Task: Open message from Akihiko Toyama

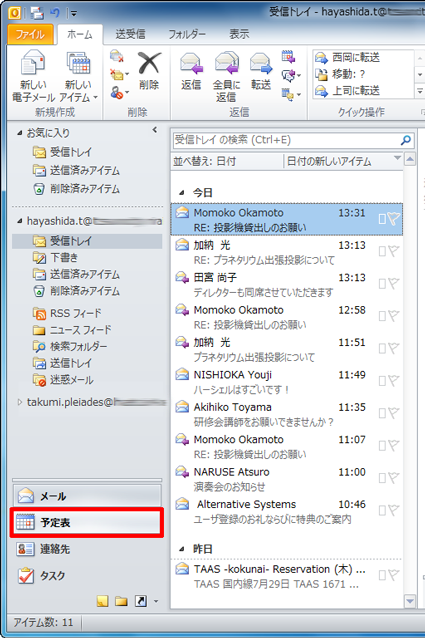Action: (287, 414)
